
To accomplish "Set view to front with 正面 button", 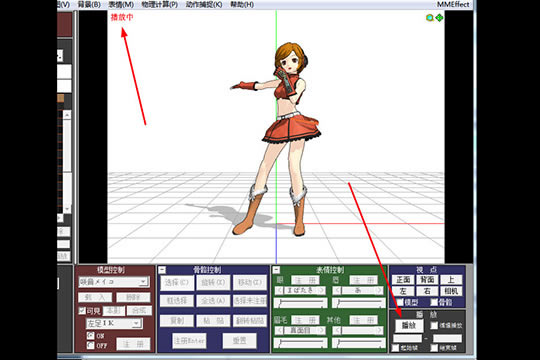I will coord(403,279).
